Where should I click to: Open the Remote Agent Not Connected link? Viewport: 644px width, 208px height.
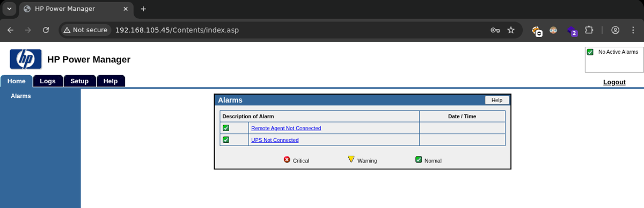coord(286,128)
